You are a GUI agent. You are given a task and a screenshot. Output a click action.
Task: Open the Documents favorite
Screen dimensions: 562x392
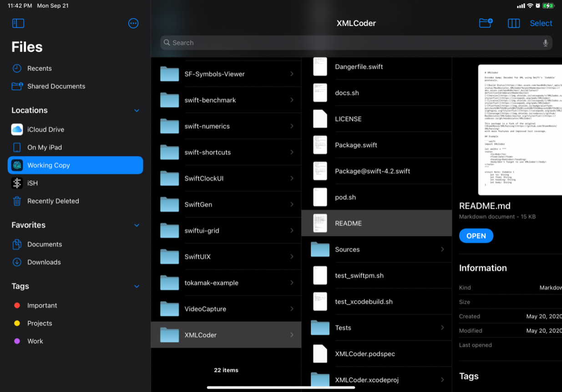(76, 244)
